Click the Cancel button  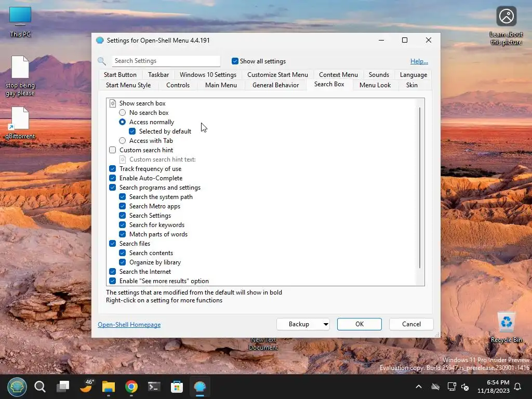411,324
